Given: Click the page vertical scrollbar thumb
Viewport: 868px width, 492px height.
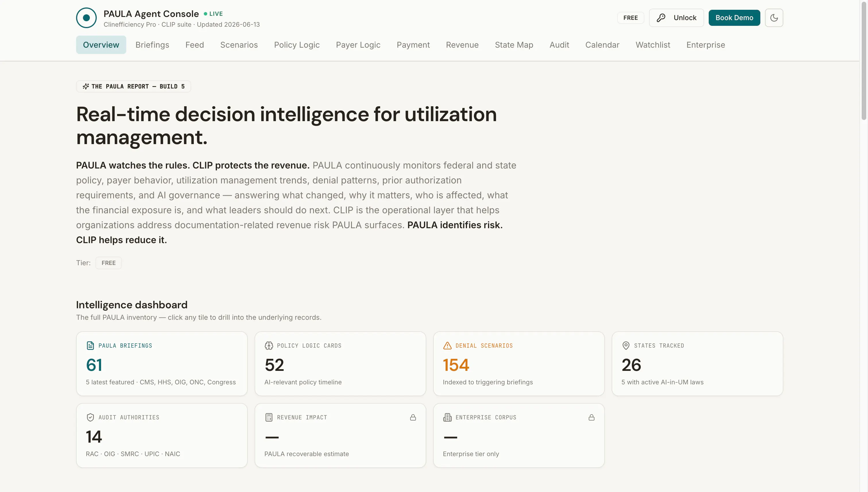Looking at the screenshot, I should coord(864,61).
